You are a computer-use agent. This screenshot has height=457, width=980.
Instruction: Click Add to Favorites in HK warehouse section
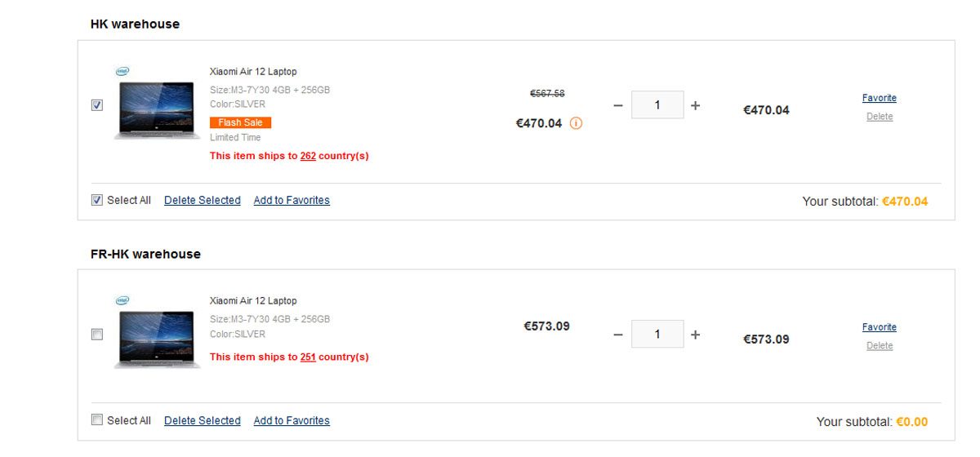[x=292, y=200]
